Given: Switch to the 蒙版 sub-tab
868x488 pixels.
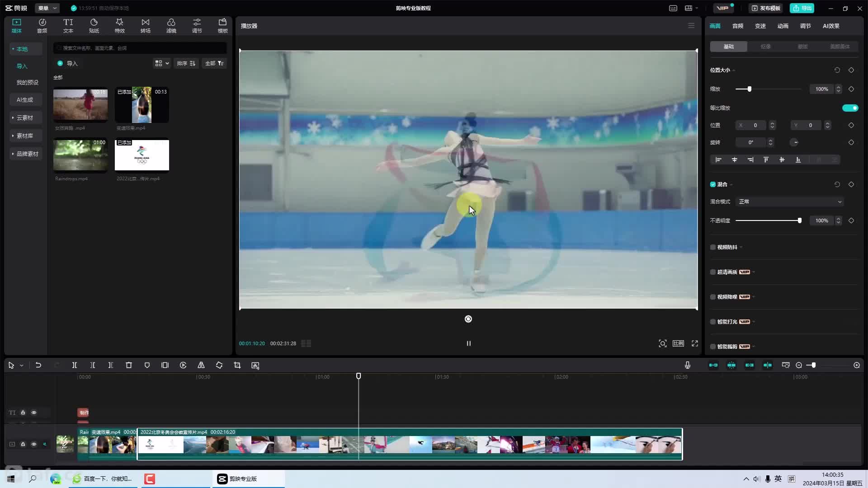Looking at the screenshot, I should (802, 47).
